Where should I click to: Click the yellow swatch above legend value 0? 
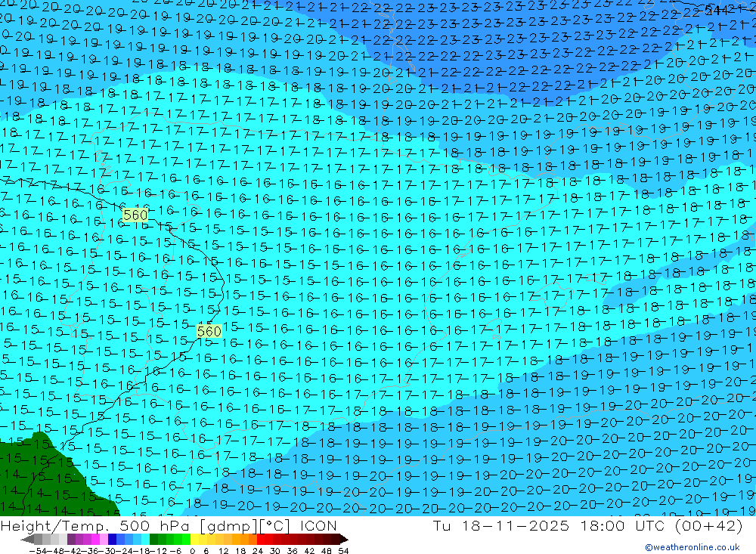click(x=195, y=539)
